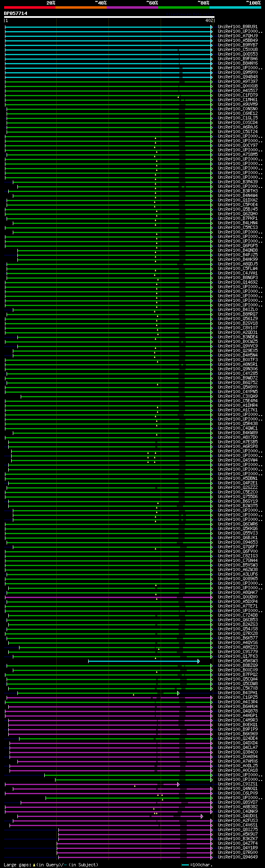265x868 pixels.
Task: Click label UniRef100_A7AMX6
Action: pyautogui.click(x=238, y=761)
